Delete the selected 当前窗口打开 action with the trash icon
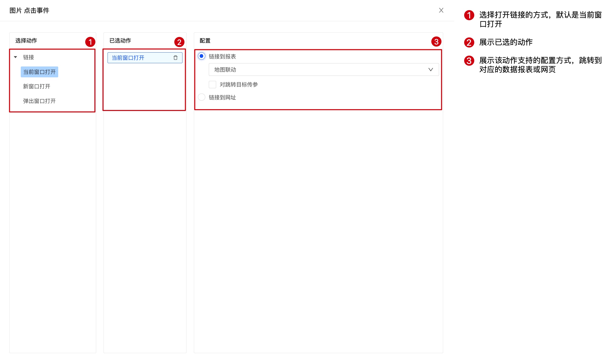This screenshot has height=364, width=616. (175, 58)
